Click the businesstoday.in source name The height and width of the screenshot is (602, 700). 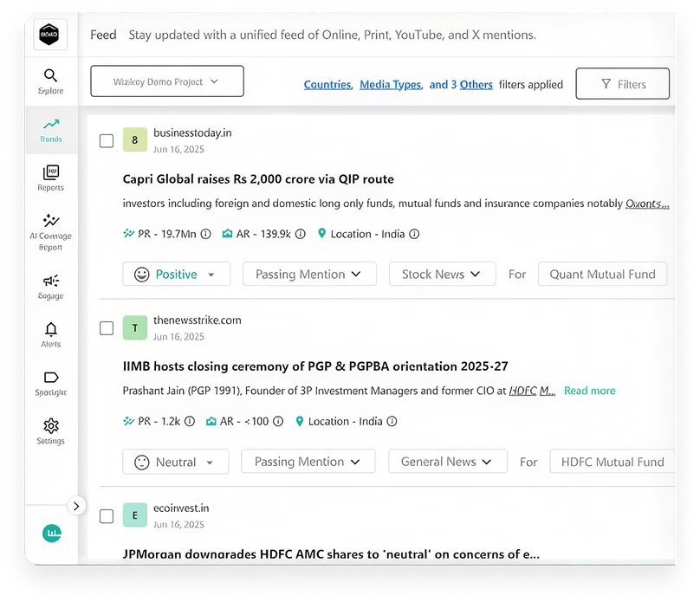[x=192, y=133]
